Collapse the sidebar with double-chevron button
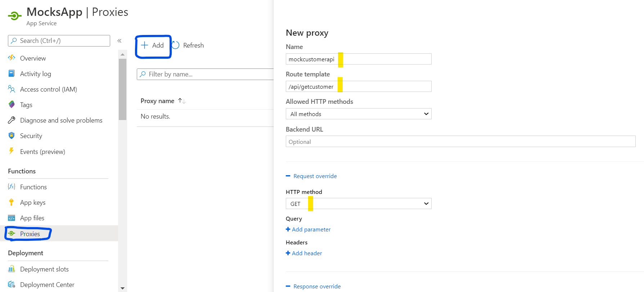 tap(120, 41)
